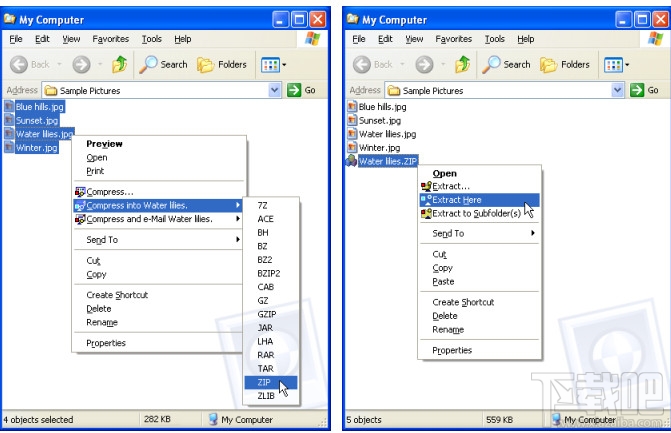Open Views button in left window toolbar
This screenshot has width=671, height=433.
(x=270, y=65)
